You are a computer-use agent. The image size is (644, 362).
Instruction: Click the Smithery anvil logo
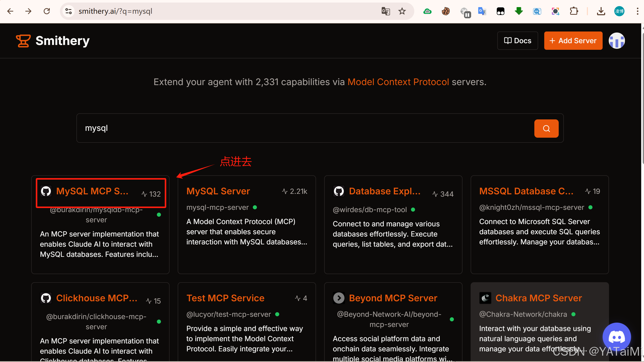point(23,41)
